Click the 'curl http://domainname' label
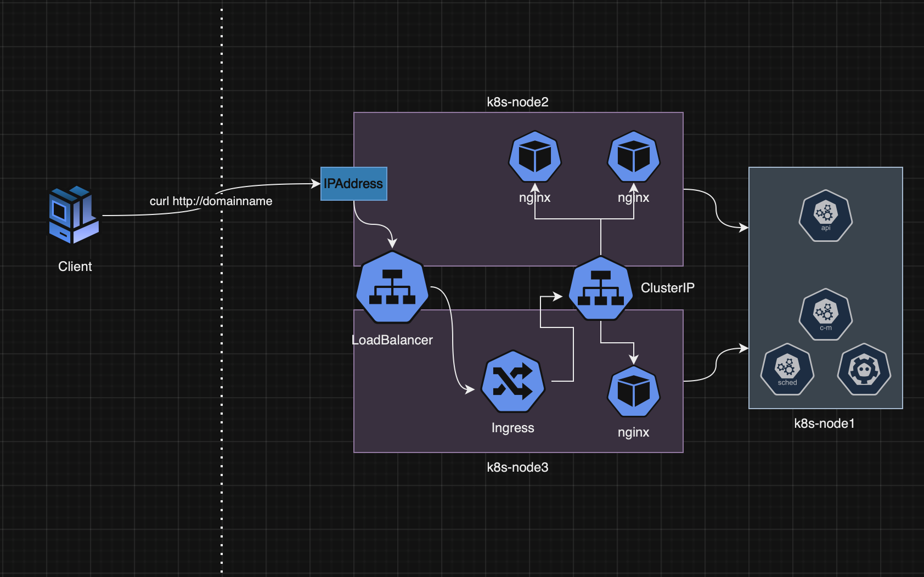924x577 pixels. click(x=211, y=201)
